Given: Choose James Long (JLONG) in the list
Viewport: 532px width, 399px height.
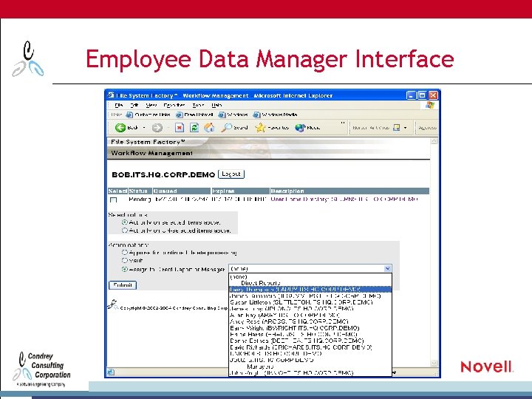Looking at the screenshot, I should tap(310, 309).
